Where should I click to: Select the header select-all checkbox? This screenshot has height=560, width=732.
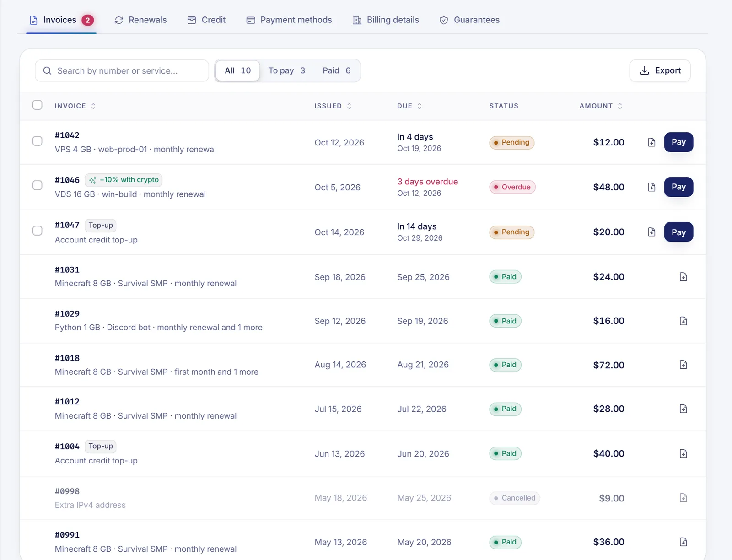click(38, 105)
